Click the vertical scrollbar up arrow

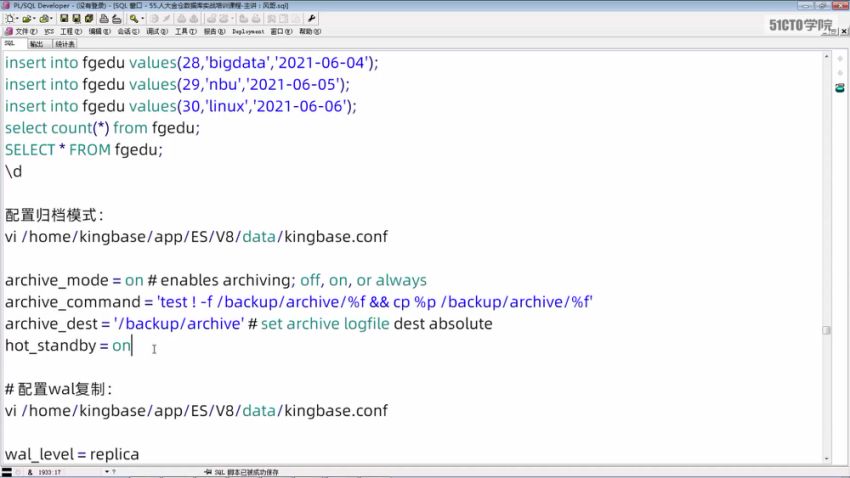pyautogui.click(x=826, y=56)
